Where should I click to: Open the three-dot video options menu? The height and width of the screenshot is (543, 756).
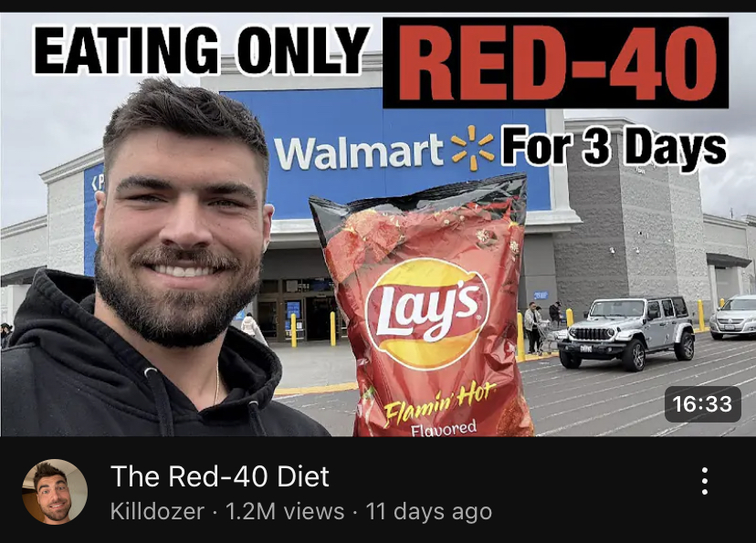[x=704, y=481]
